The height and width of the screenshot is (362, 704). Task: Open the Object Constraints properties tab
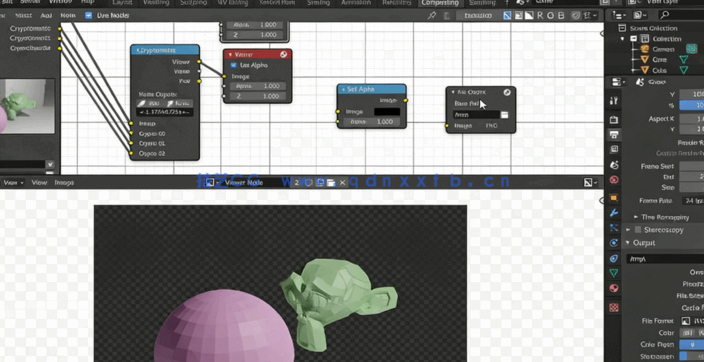614,259
